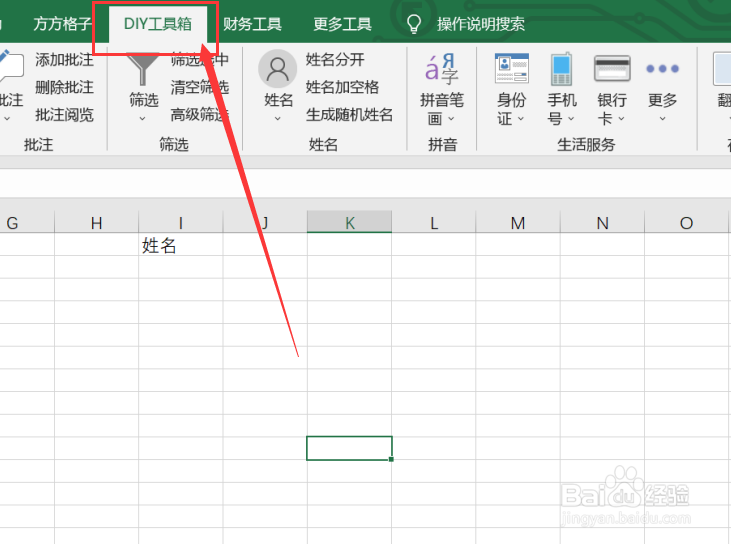731x544 pixels.
Task: Click the 银行卡 bank card icon
Action: pos(612,69)
